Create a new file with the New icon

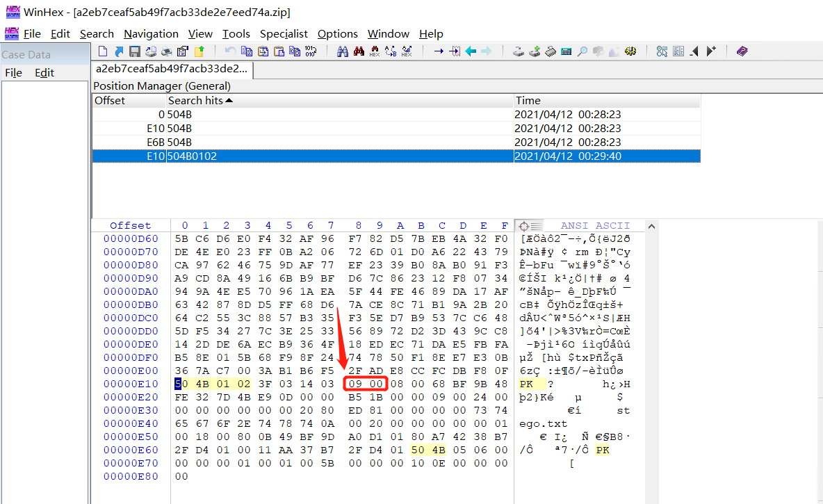point(104,51)
